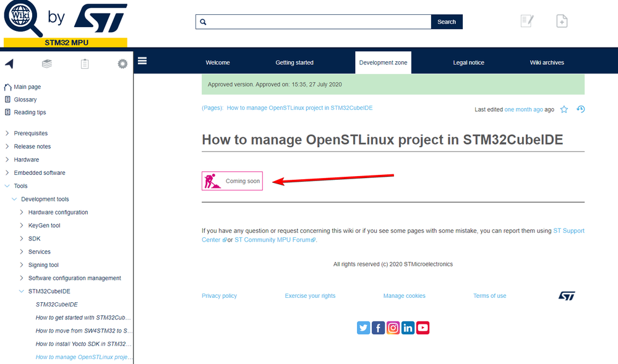
Task: Click the Reading tips document icon
Action: click(x=7, y=112)
